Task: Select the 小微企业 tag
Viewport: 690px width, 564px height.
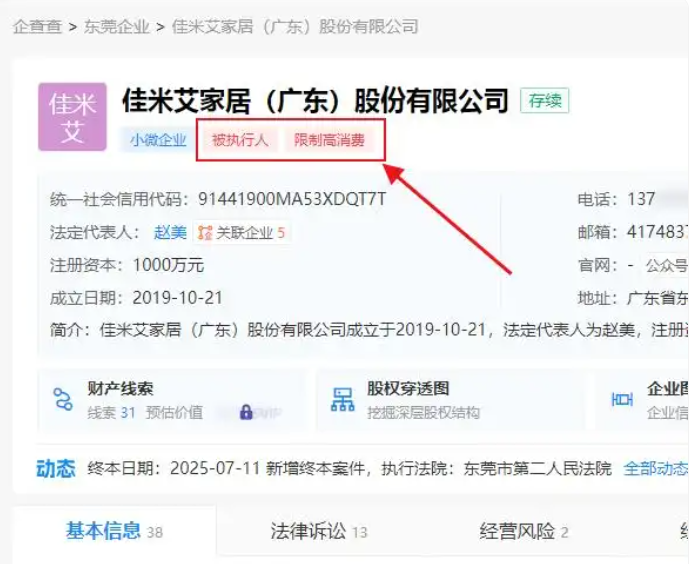Action: 158,140
